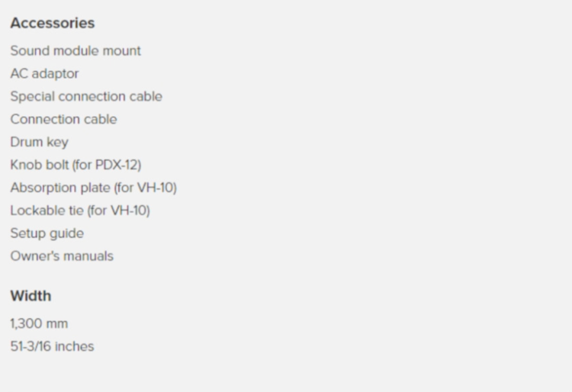
Task: Click the word 'mm' under Width
Action: click(57, 324)
